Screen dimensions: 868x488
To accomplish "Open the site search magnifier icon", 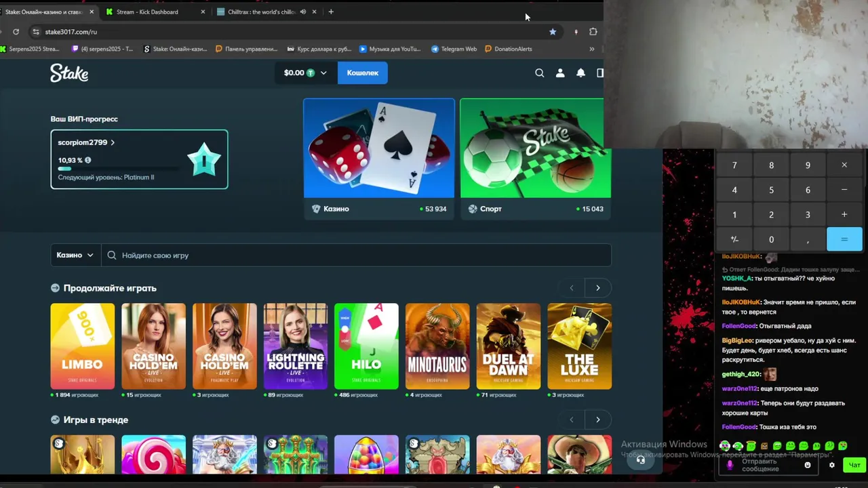I will 540,73.
